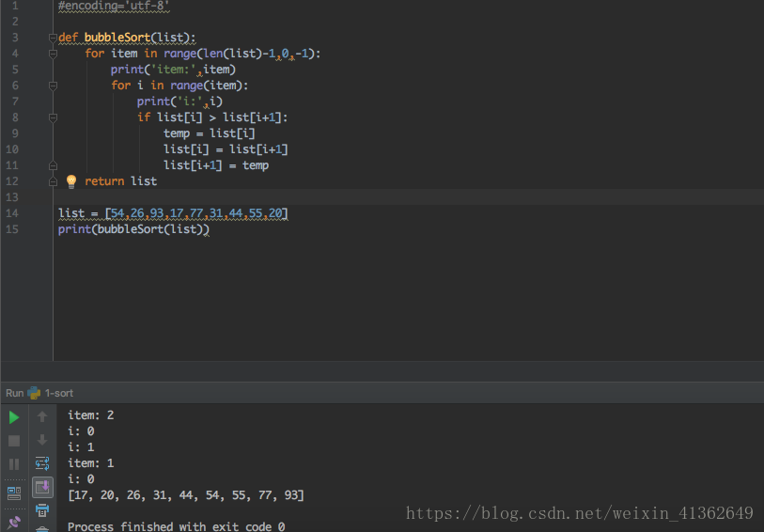Image resolution: width=764 pixels, height=532 pixels.
Task: Click line number 10 in the gutter
Action: point(12,149)
